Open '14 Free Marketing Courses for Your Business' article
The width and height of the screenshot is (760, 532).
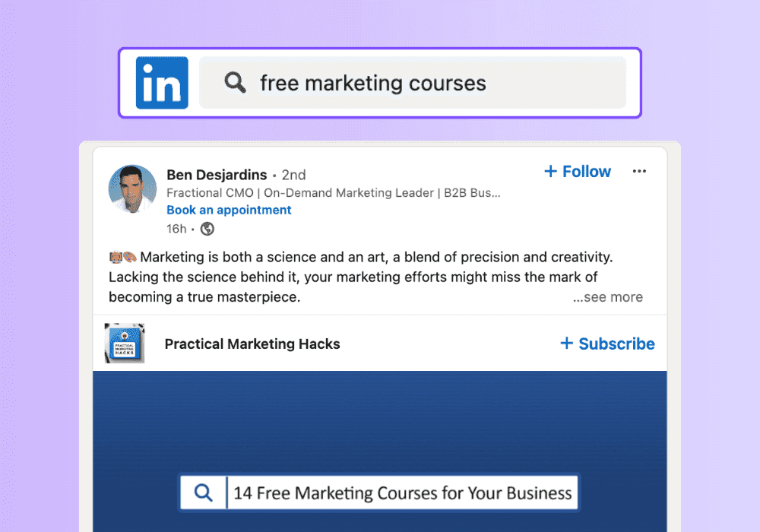coord(402,492)
